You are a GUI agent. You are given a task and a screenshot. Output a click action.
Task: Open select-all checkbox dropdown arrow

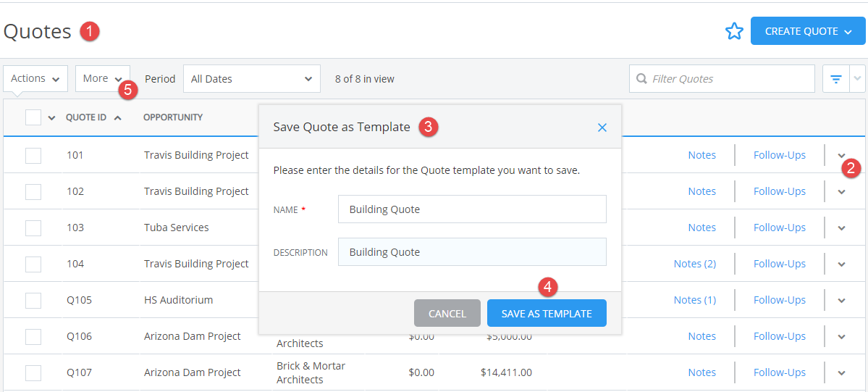pyautogui.click(x=51, y=117)
